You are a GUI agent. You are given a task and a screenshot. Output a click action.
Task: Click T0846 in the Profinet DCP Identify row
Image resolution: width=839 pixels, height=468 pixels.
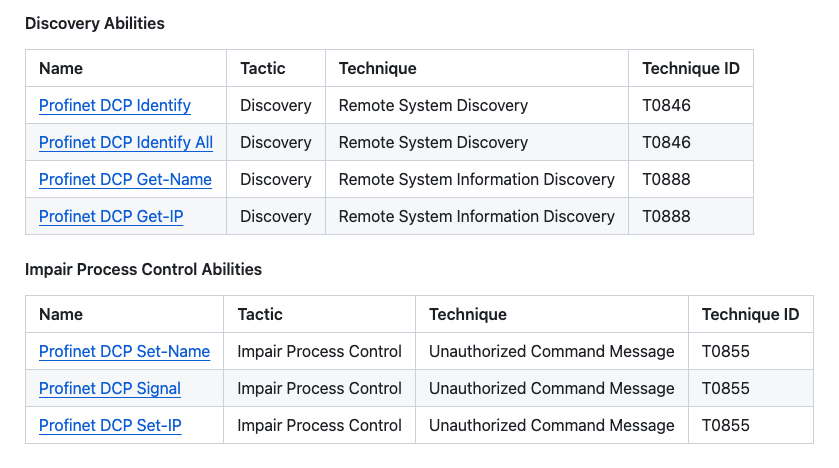[666, 105]
